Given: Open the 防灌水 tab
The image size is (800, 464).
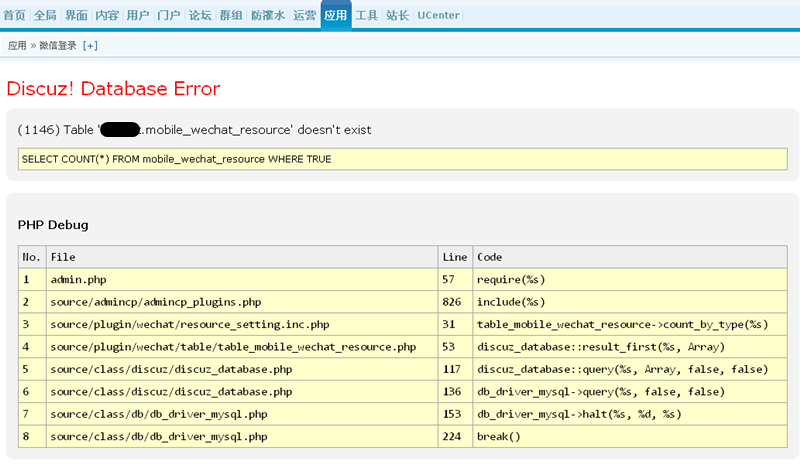Looking at the screenshot, I should [268, 15].
